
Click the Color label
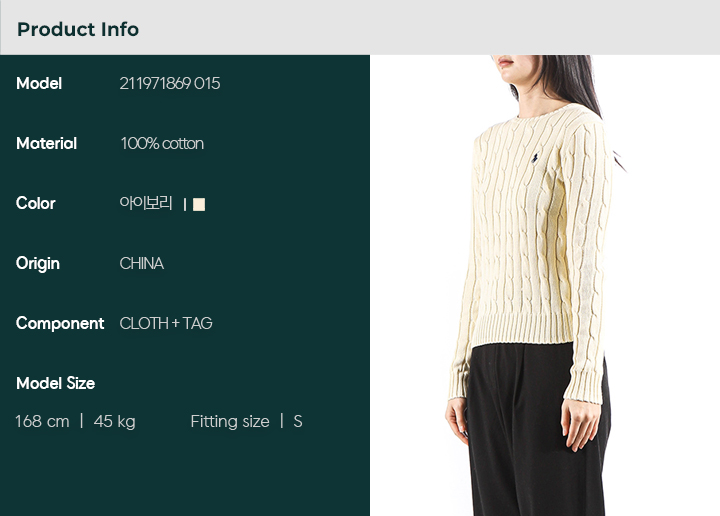click(x=35, y=203)
